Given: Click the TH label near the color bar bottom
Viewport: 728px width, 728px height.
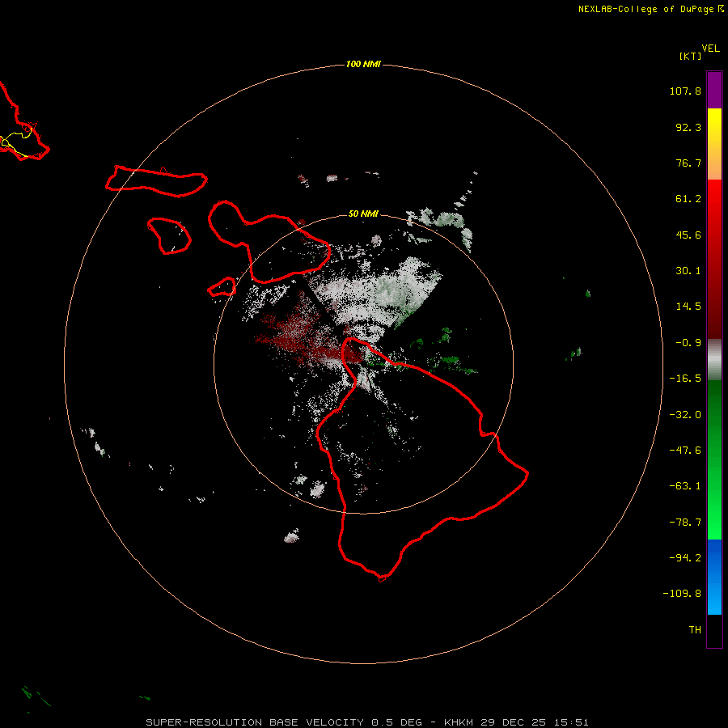Looking at the screenshot, I should pos(695,629).
